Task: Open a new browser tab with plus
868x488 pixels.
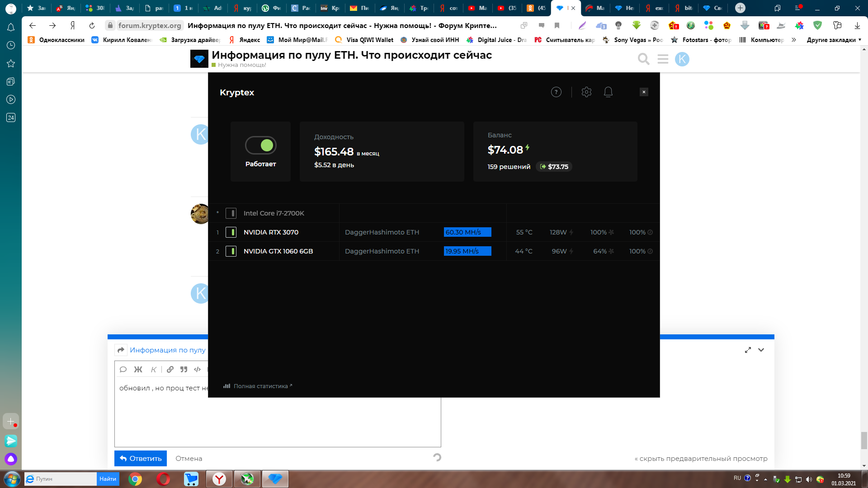Action: (x=740, y=8)
